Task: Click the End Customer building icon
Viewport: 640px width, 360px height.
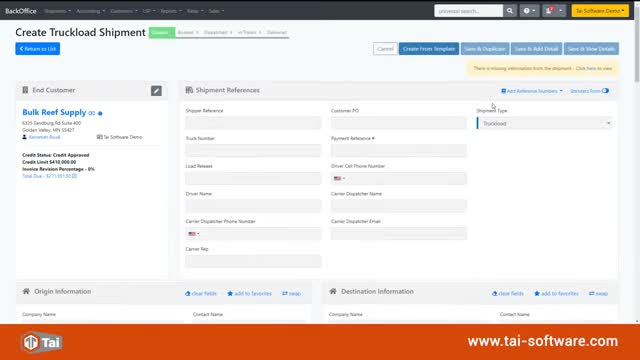Action: (x=25, y=90)
